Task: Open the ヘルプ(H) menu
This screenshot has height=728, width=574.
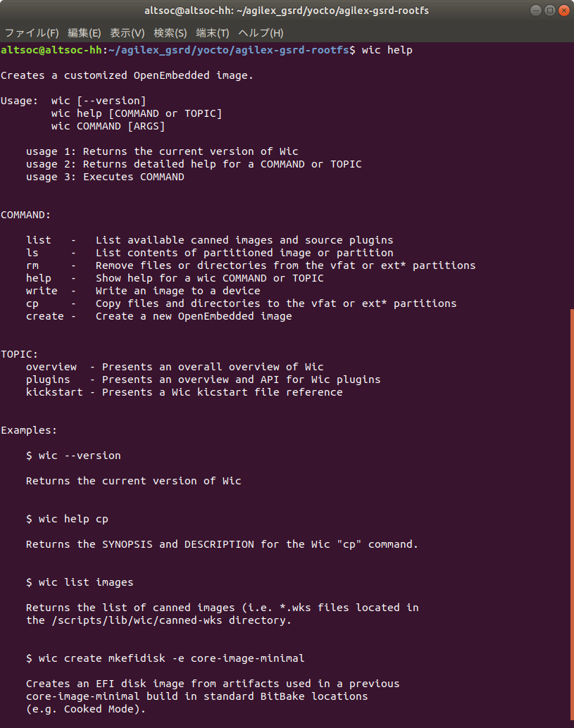Action: click(261, 33)
